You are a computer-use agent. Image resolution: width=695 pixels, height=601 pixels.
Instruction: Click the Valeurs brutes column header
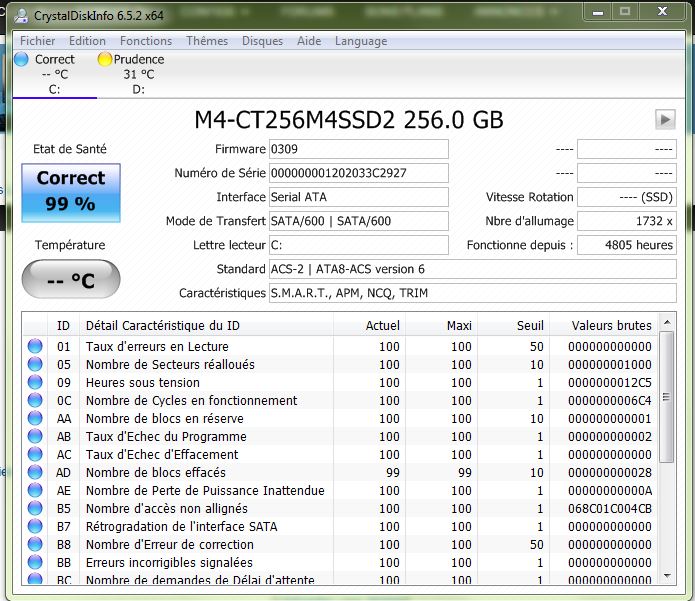(604, 326)
